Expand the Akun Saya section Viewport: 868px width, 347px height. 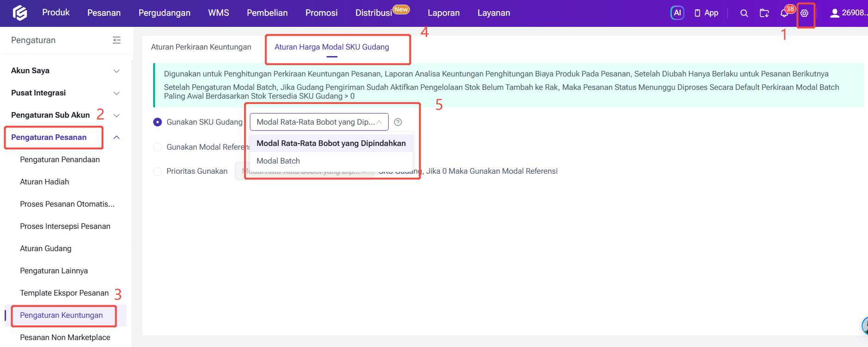point(117,71)
